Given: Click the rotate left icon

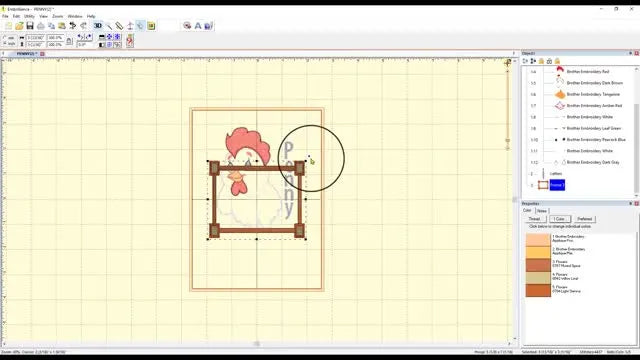Looking at the screenshot, I should click(80, 37).
